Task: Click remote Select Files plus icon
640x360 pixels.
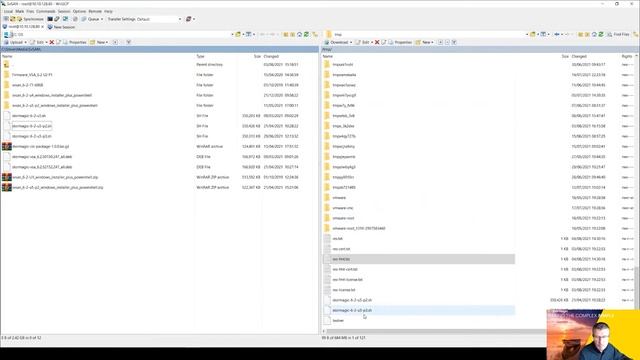Action: [x=440, y=42]
